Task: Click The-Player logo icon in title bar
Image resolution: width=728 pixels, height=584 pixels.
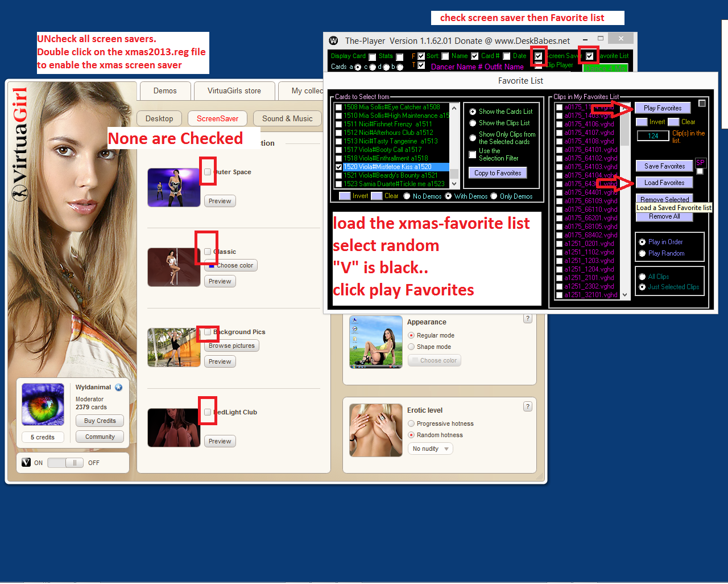Action: click(334, 40)
